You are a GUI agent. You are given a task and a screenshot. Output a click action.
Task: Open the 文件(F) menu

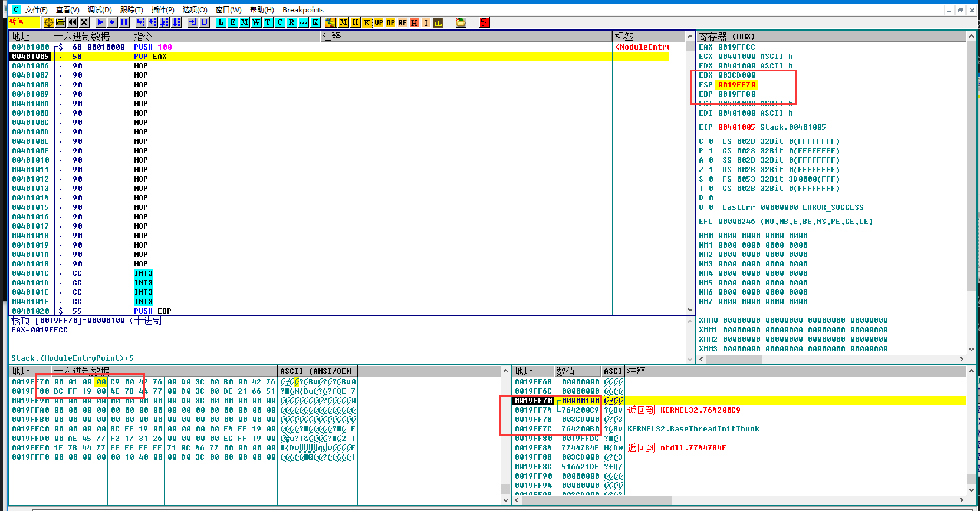(36, 9)
